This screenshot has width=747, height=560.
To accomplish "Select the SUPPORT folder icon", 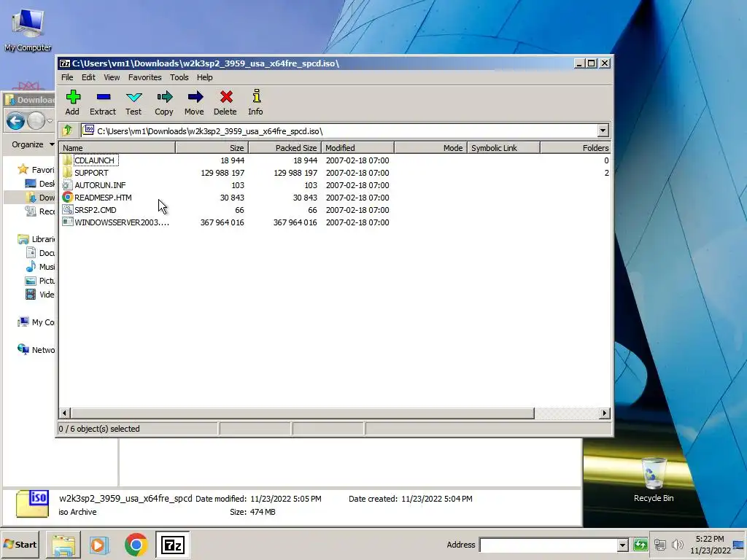I will pos(67,172).
